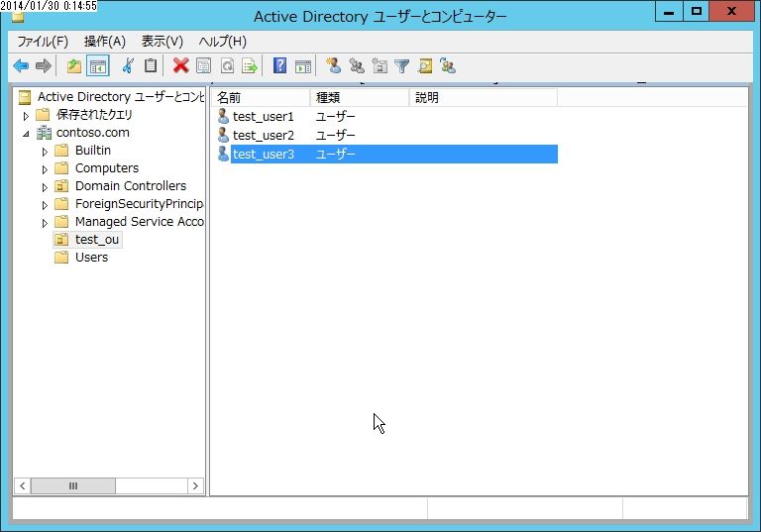Select Active Directory root tree node
761x532 pixels.
click(x=121, y=97)
